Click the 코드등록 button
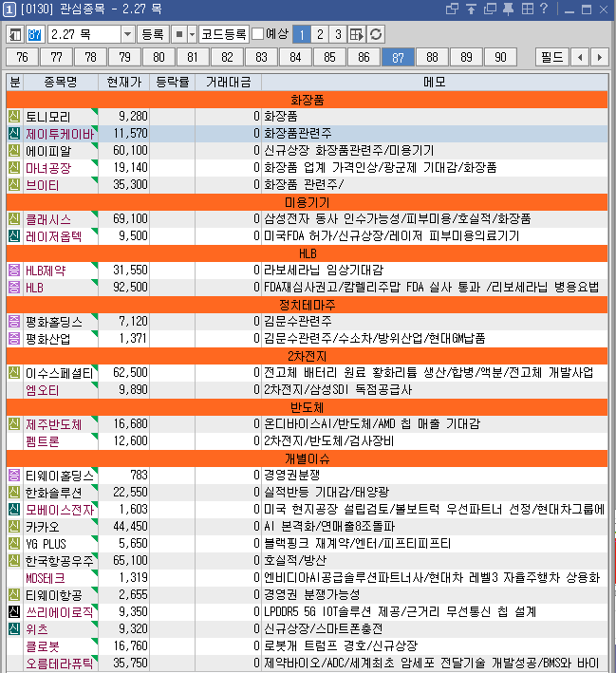616x673 pixels. click(x=224, y=34)
